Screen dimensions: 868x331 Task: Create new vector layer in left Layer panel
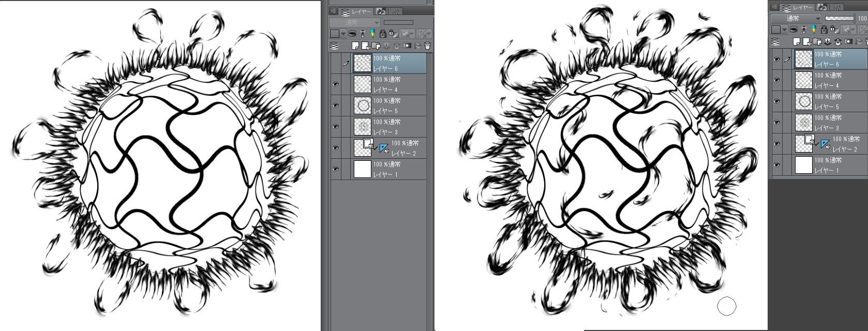coord(366,46)
